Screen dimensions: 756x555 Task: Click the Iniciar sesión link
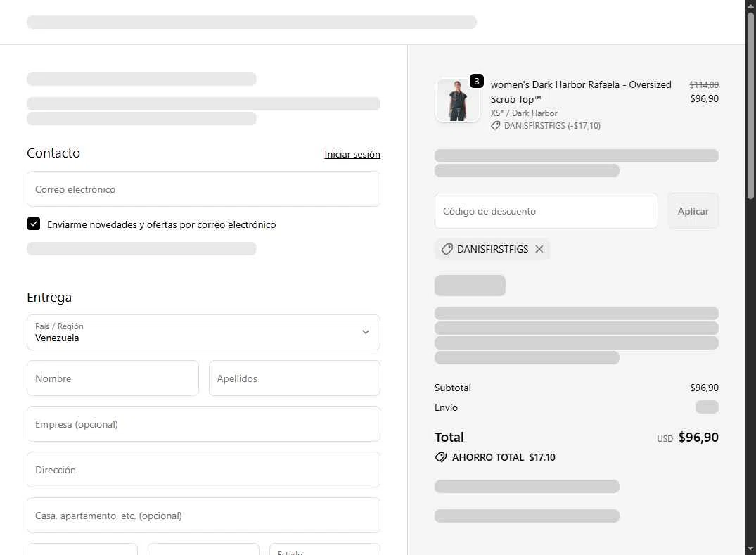point(352,154)
